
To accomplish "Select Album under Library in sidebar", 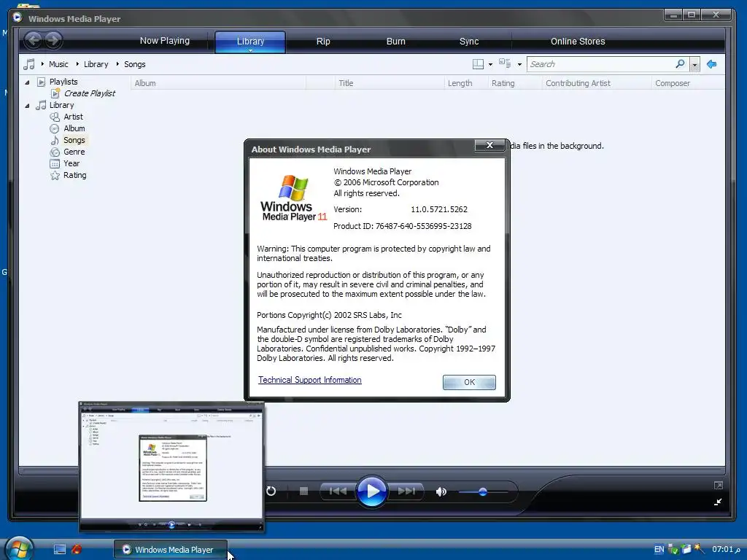I will coord(74,128).
